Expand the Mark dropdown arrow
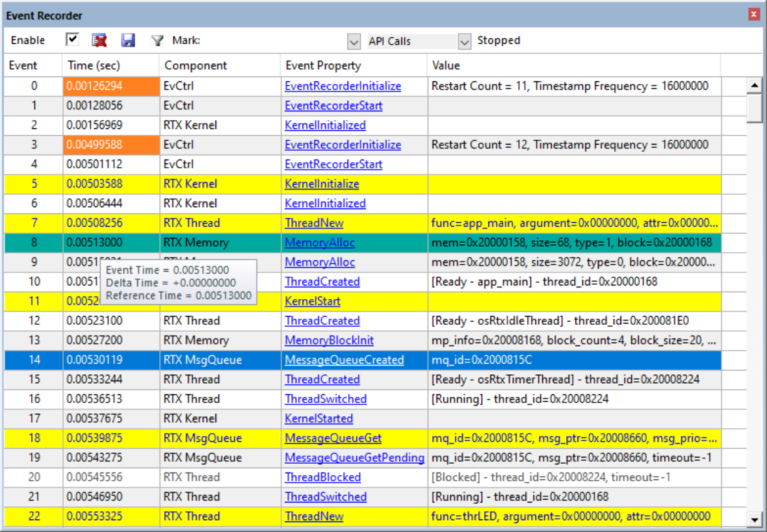767x532 pixels. pos(354,41)
